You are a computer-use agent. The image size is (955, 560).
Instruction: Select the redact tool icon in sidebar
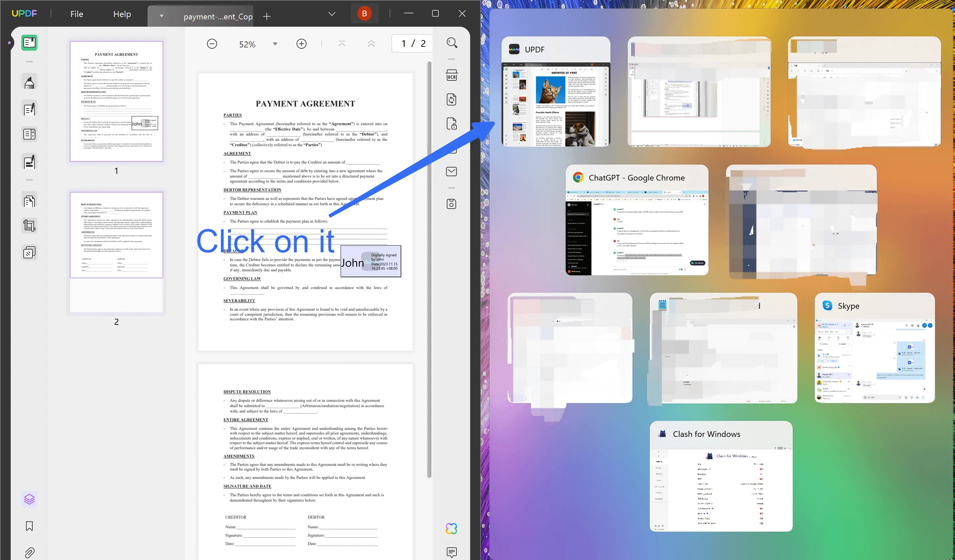coord(29,252)
